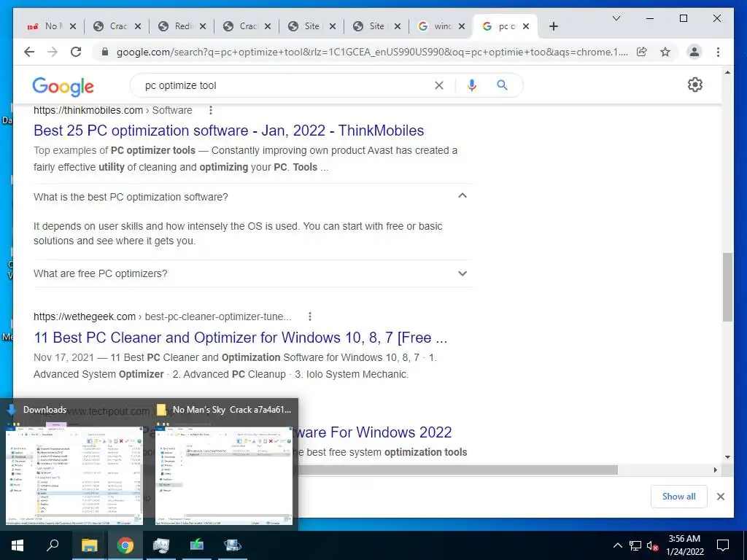Click the scroll-right arrow of horizontal scrollbar
The width and height of the screenshot is (747, 560).
715,470
